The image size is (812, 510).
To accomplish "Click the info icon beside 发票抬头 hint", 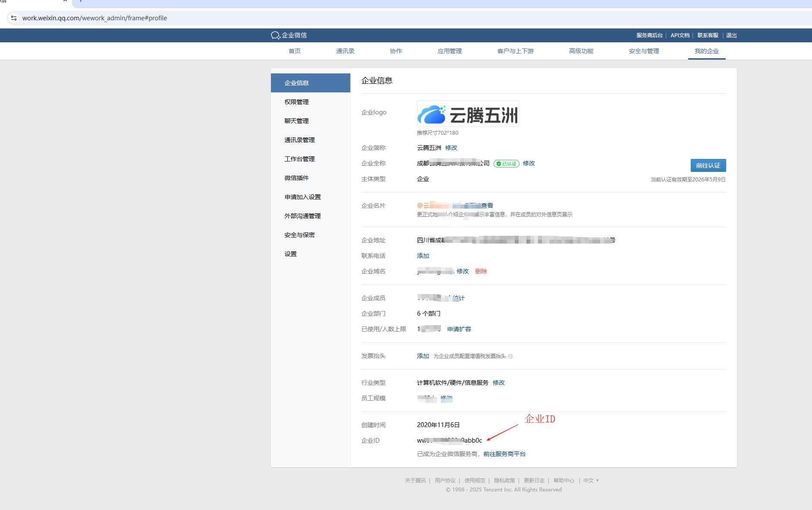I will pos(510,356).
